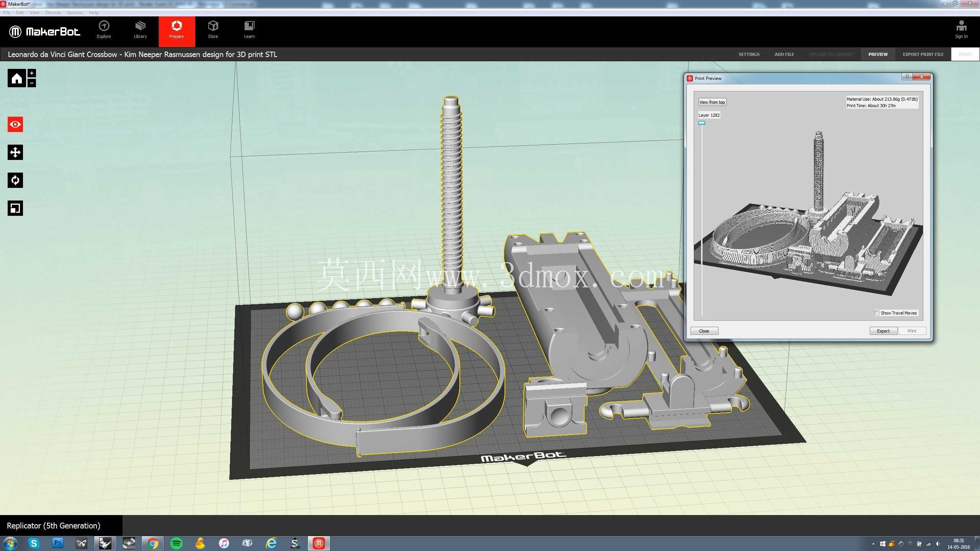980x551 pixels.
Task: Enable the Show Travel Moves checkbox
Action: click(x=877, y=313)
